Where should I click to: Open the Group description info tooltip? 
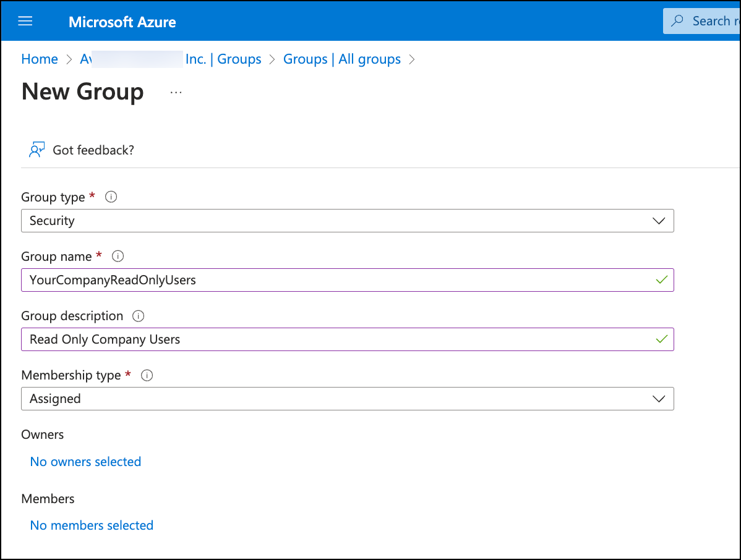coord(139,316)
